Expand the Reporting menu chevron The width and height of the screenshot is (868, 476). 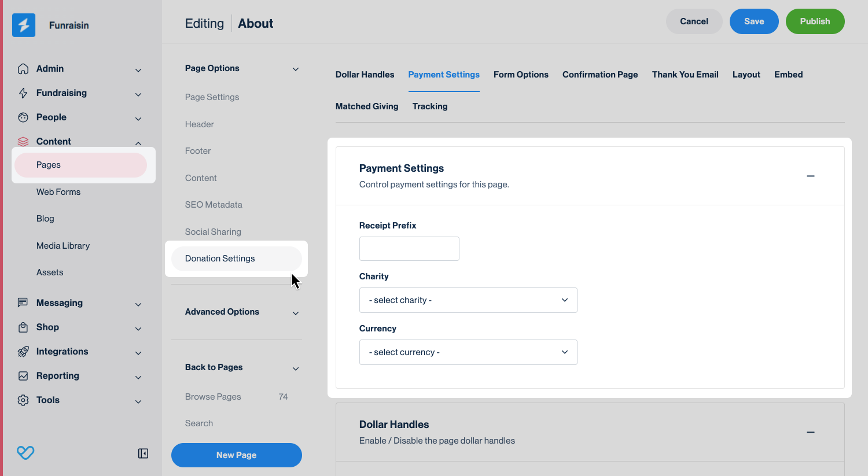pos(138,377)
